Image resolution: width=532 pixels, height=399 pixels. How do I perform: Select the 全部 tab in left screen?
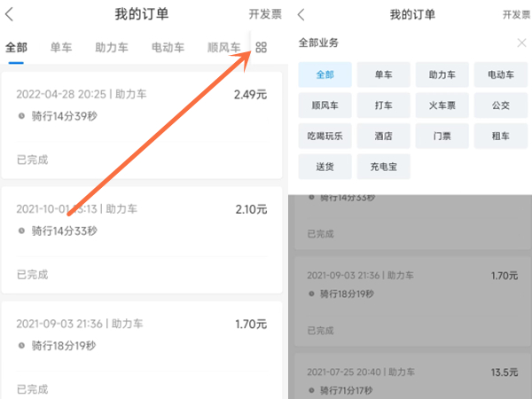16,48
